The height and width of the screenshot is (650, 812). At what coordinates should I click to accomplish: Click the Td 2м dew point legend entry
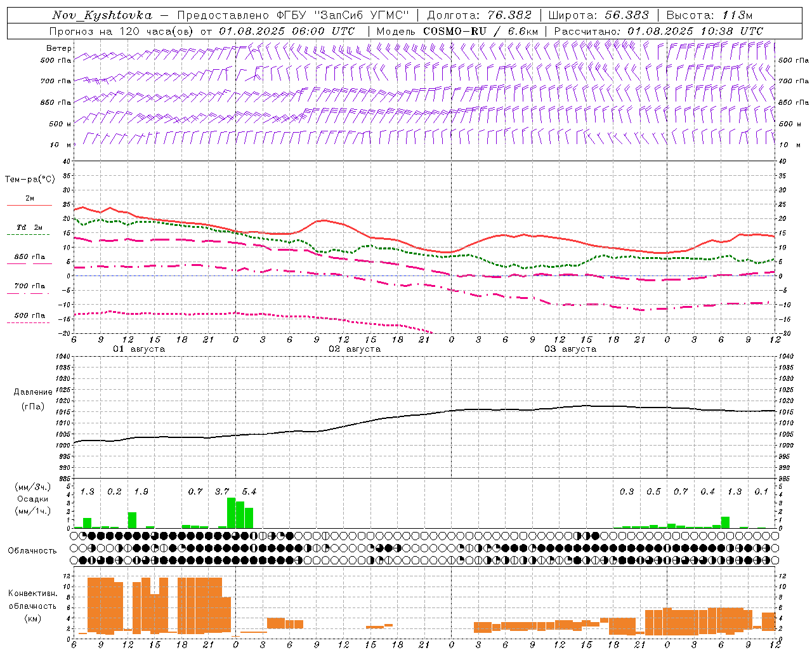pyautogui.click(x=29, y=227)
